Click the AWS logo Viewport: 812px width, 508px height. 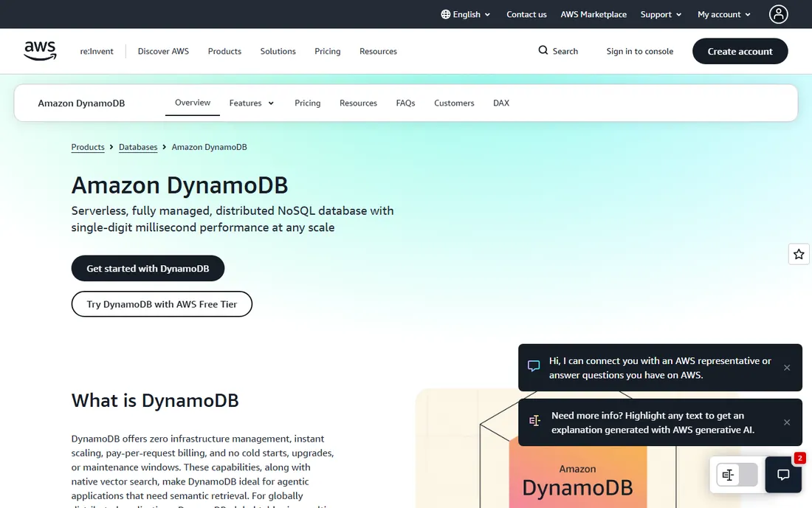click(x=40, y=51)
